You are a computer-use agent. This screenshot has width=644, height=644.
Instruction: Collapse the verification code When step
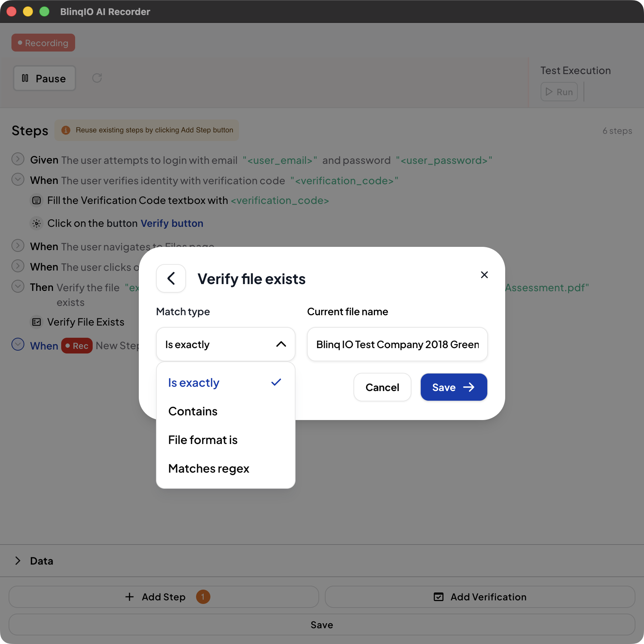tap(18, 179)
